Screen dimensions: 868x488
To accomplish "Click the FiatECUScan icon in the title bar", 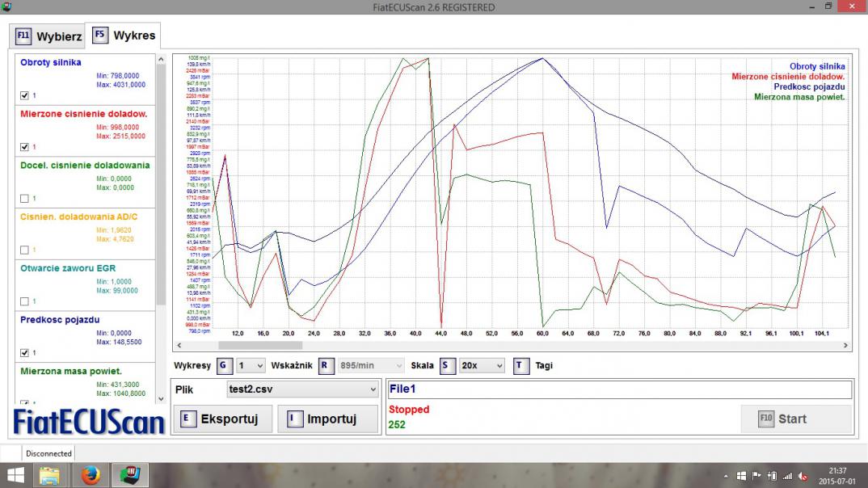I will coord(6,6).
